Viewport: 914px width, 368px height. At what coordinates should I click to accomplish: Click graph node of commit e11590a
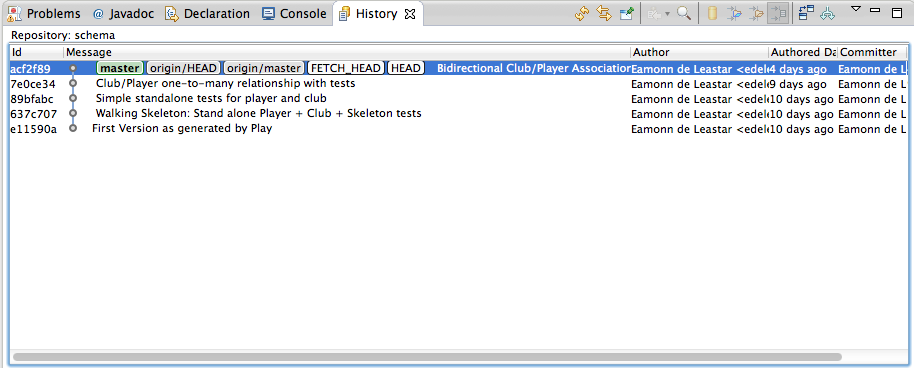(x=73, y=128)
